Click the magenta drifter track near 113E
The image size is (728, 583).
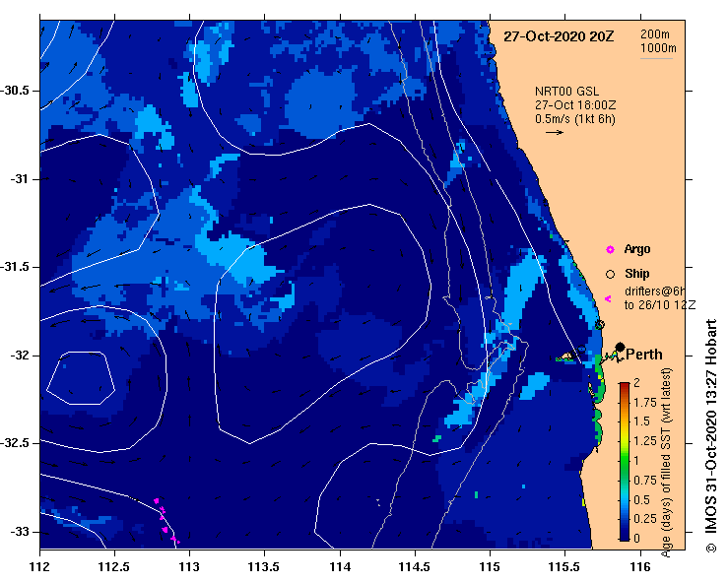point(165,521)
